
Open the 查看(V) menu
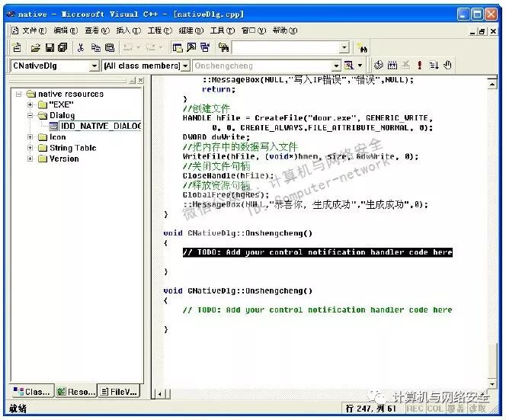(x=97, y=30)
